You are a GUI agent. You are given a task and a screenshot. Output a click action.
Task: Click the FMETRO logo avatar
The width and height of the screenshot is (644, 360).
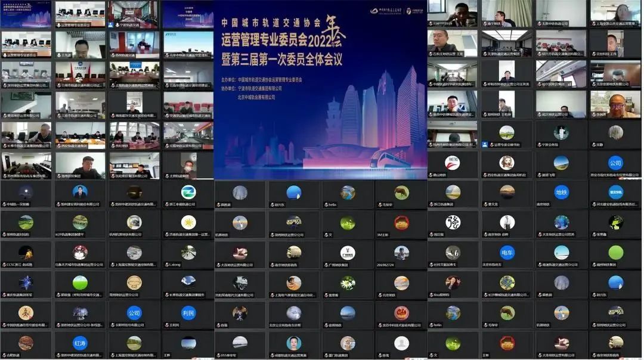453,162
